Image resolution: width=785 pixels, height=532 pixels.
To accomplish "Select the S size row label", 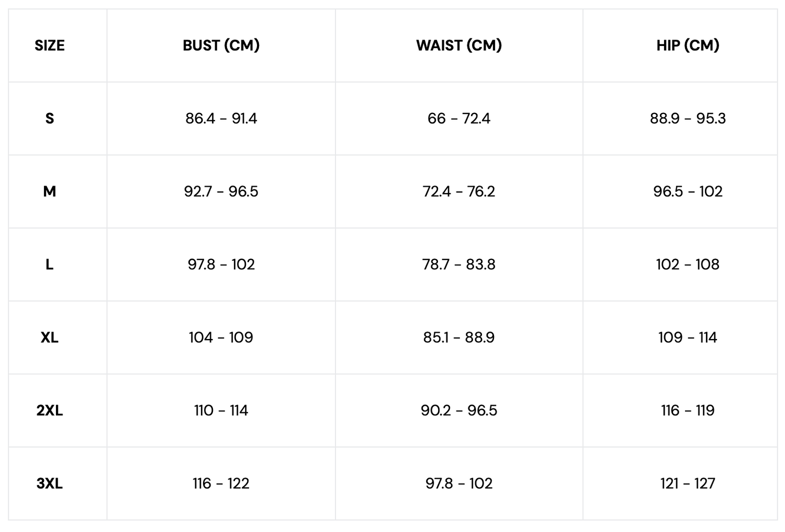I will click(x=50, y=119).
